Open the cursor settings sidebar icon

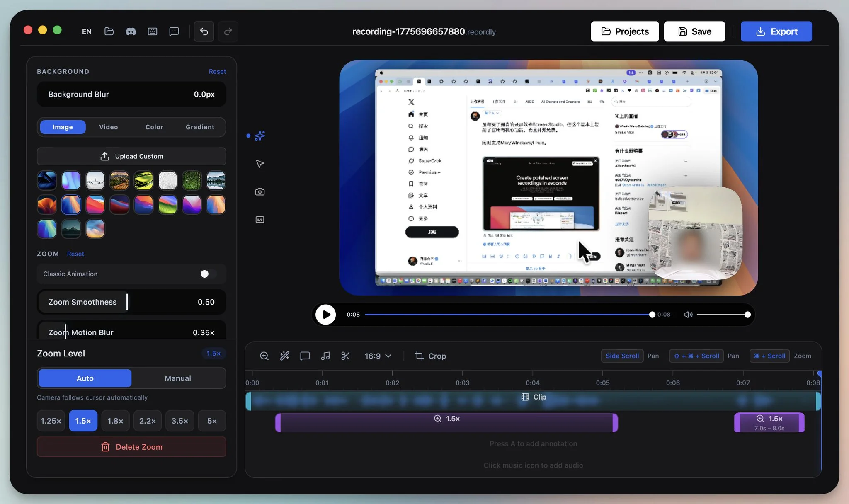click(x=260, y=164)
